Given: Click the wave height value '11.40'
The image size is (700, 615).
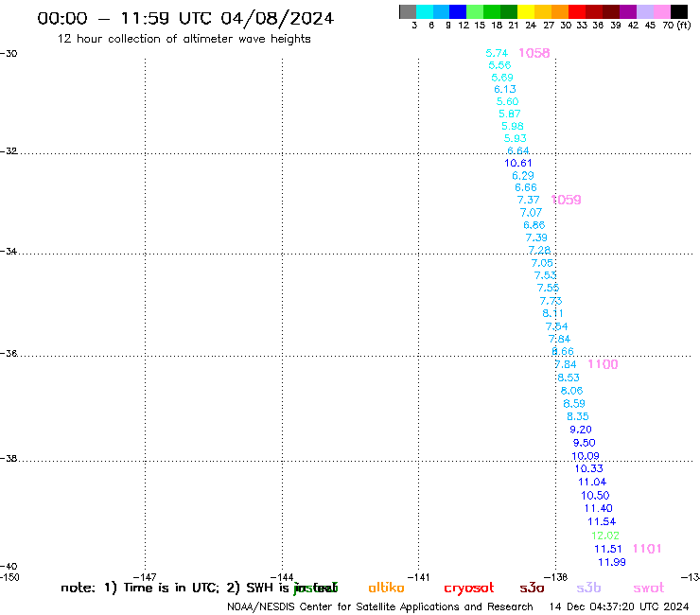Looking at the screenshot, I should pos(598,508).
